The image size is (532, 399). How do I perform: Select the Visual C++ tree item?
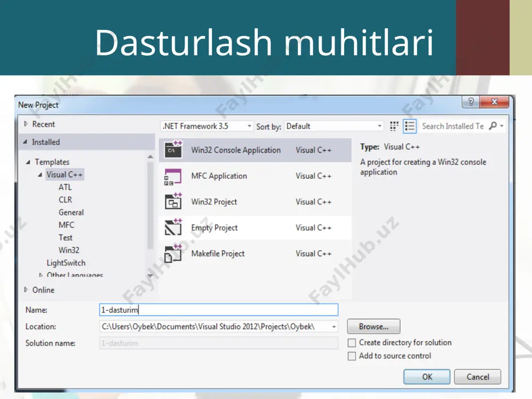(x=64, y=174)
